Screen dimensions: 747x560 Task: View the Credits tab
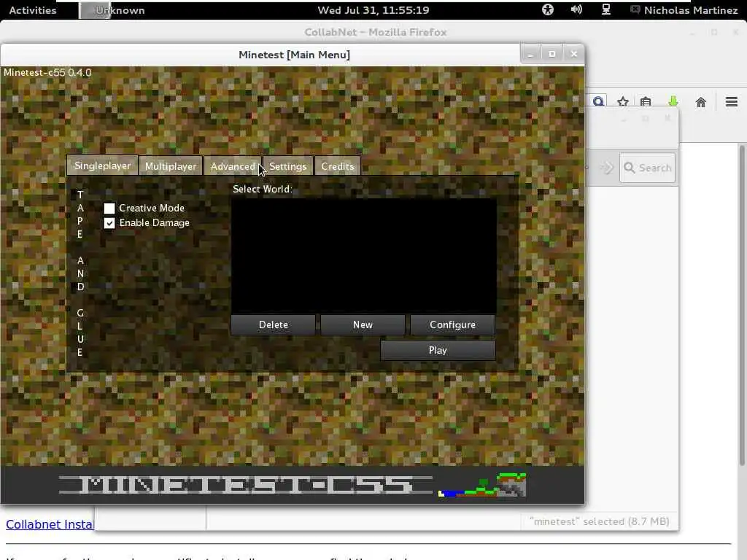(337, 166)
